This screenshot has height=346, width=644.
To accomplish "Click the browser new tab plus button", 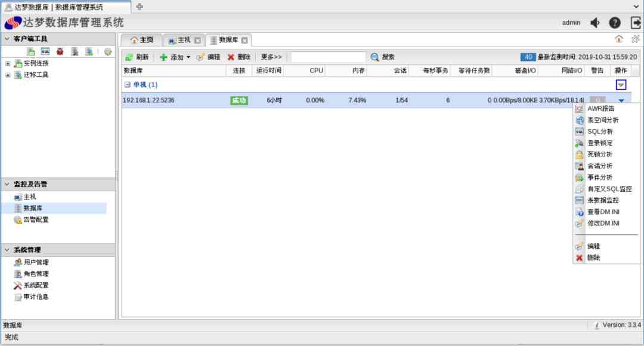I will (x=140, y=7).
